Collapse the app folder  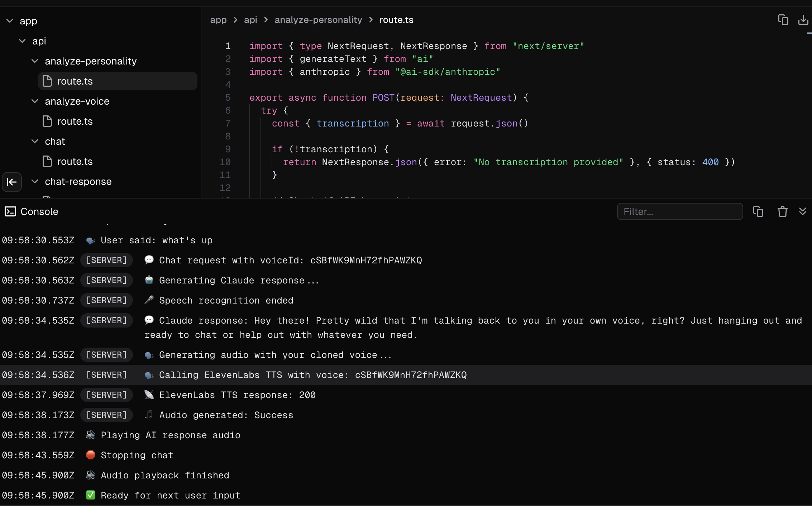(10, 21)
